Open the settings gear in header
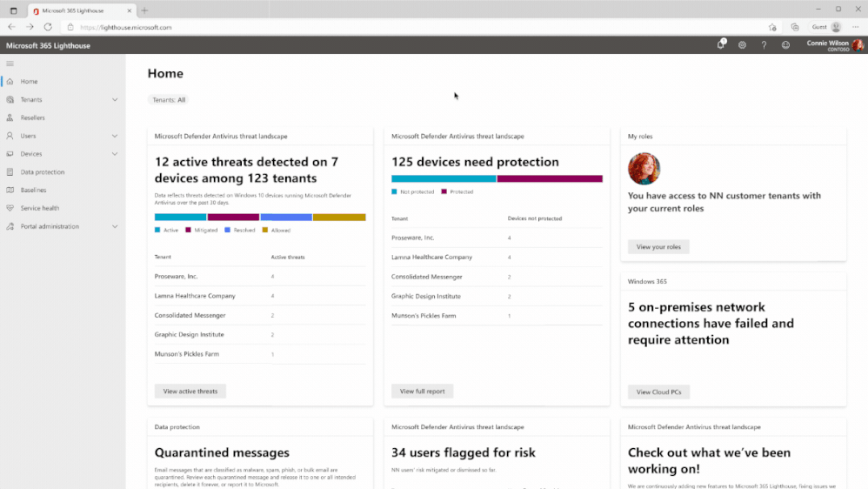This screenshot has width=868, height=489. point(743,45)
